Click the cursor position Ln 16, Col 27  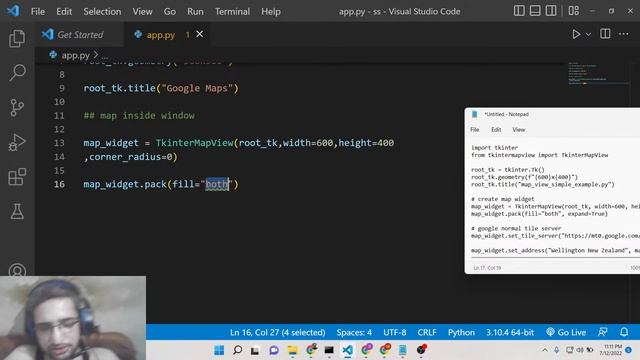pos(278,332)
